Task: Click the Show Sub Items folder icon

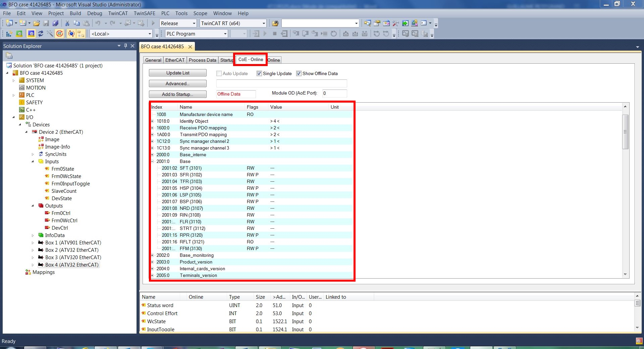Action: pos(81,34)
